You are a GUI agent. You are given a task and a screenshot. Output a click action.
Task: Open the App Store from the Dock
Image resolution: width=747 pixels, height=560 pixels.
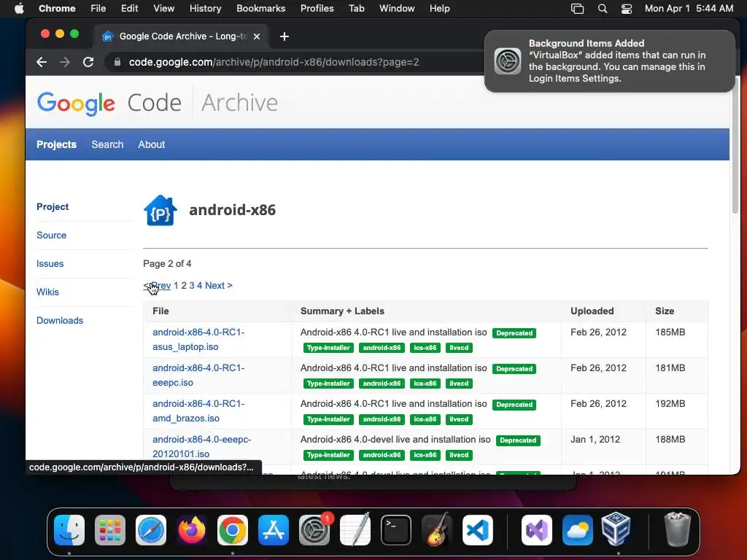pos(274,530)
